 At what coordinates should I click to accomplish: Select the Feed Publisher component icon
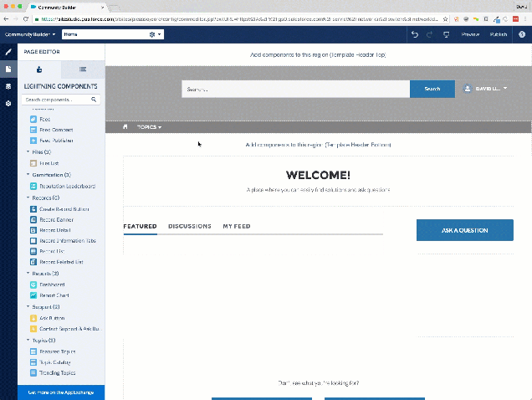click(x=33, y=141)
